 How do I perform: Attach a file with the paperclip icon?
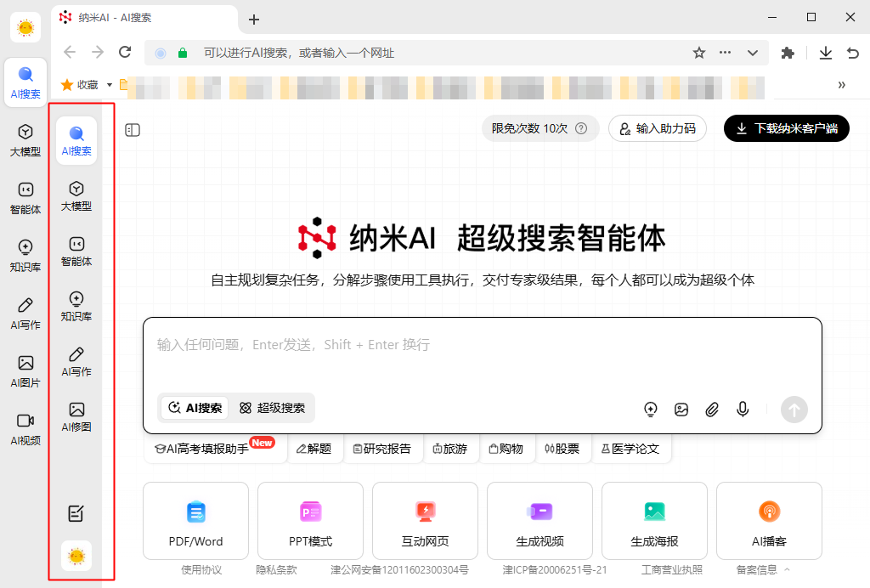pyautogui.click(x=712, y=410)
